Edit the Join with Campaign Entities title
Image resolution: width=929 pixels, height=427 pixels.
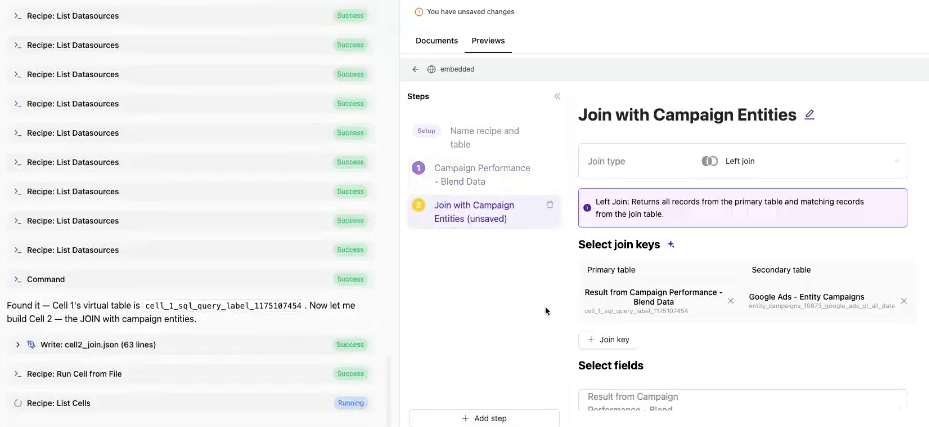(x=810, y=115)
